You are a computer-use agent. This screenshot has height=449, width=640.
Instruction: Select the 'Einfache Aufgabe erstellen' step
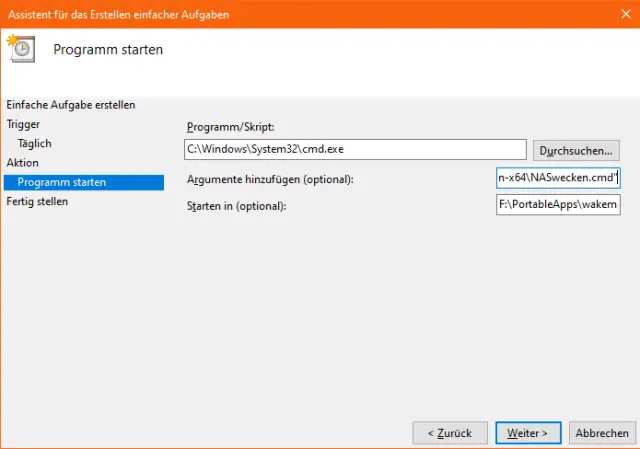(x=71, y=105)
